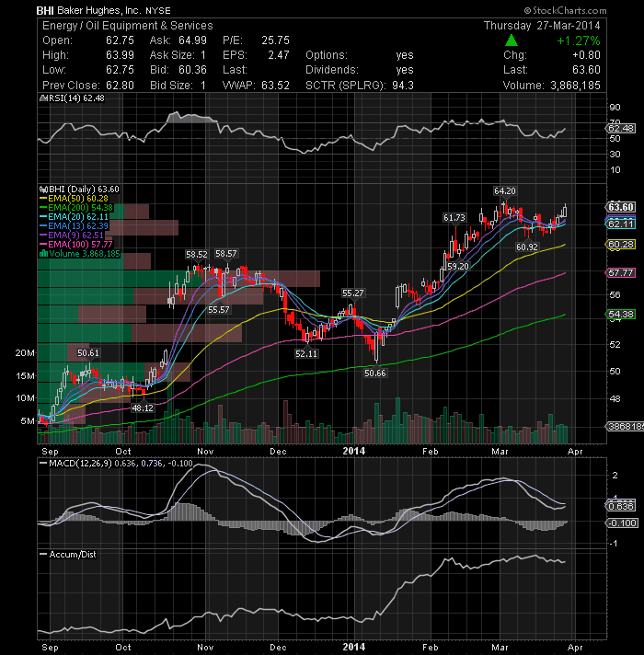Click the 63.60 last price axis tag

[621, 207]
